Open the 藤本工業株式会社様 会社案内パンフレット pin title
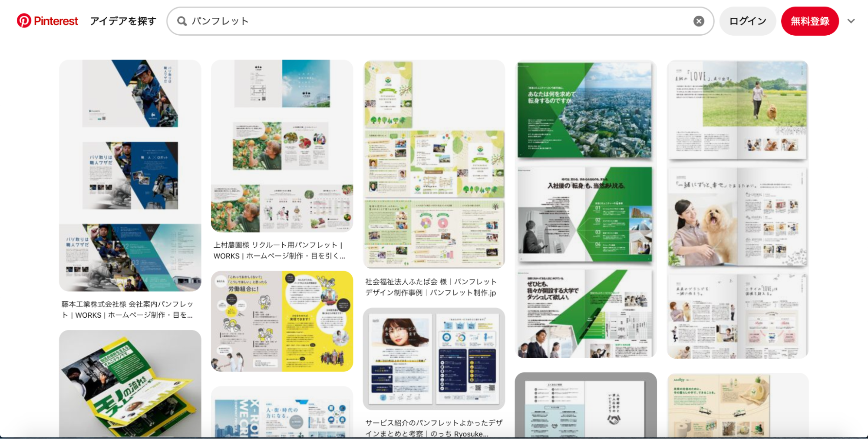The width and height of the screenshot is (868, 439). tap(127, 309)
